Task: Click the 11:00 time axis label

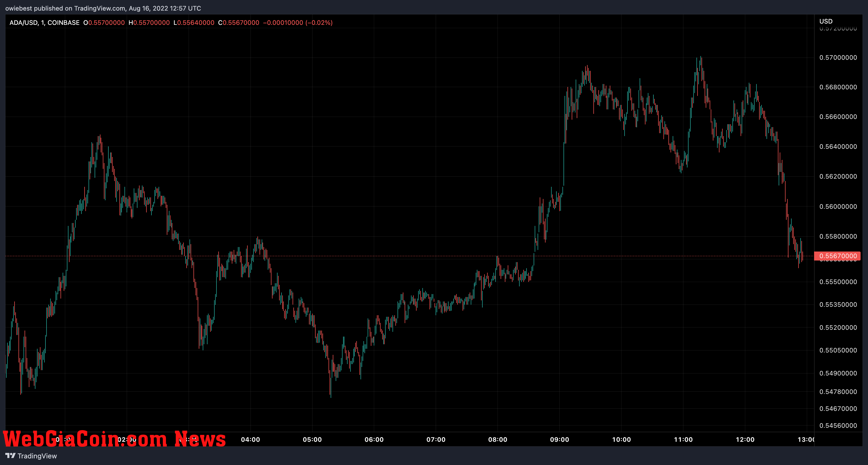Action: coord(683,439)
